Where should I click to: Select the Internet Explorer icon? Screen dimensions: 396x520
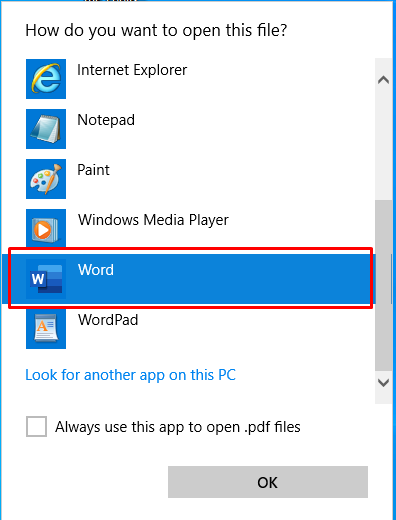coord(46,79)
